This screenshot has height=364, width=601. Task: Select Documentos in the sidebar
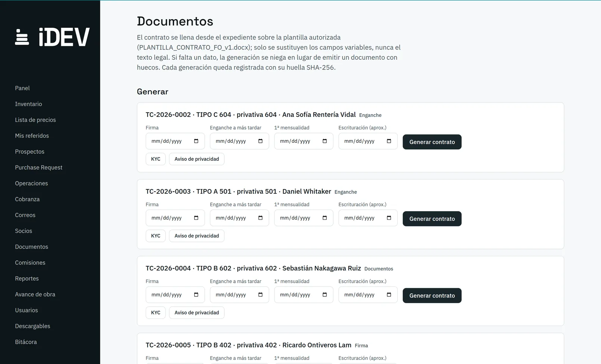coord(32,247)
